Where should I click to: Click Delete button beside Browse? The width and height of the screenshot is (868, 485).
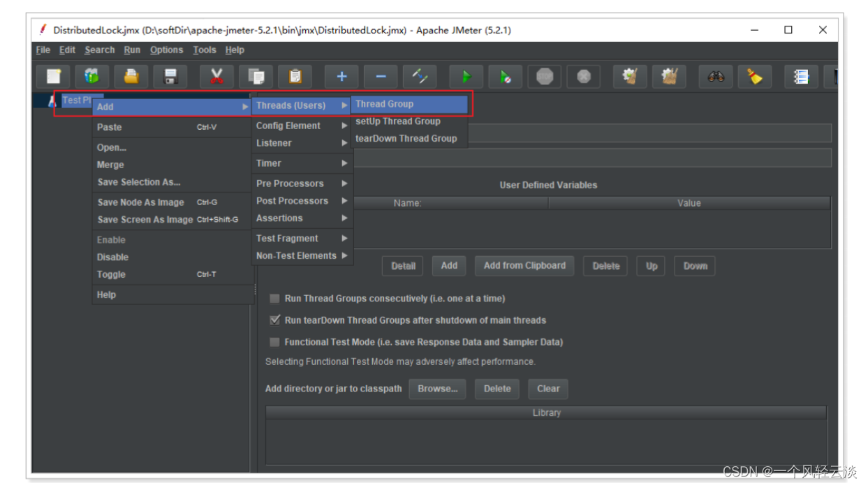(x=497, y=389)
